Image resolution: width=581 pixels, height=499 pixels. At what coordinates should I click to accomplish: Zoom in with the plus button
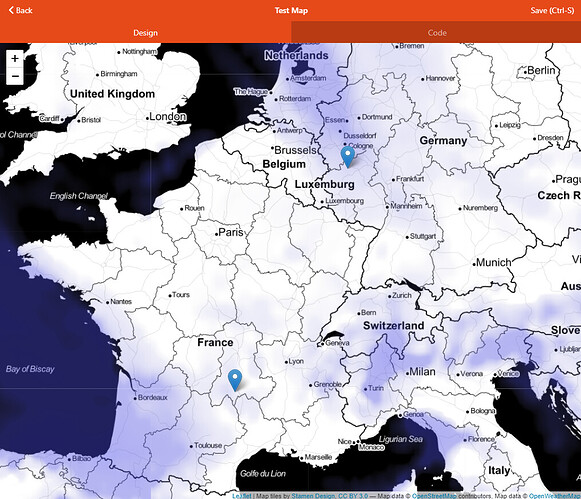(15, 59)
